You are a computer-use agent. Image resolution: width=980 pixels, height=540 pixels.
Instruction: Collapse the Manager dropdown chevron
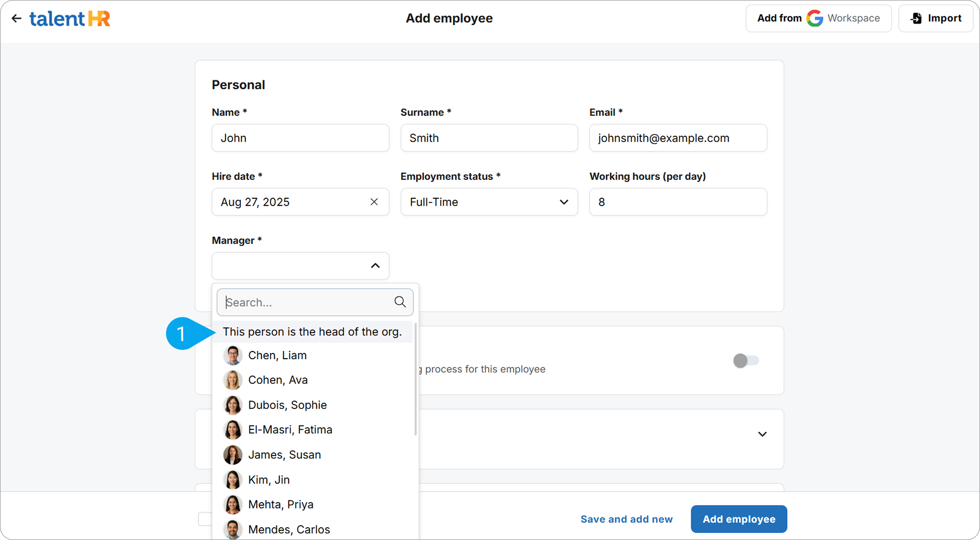pyautogui.click(x=375, y=266)
